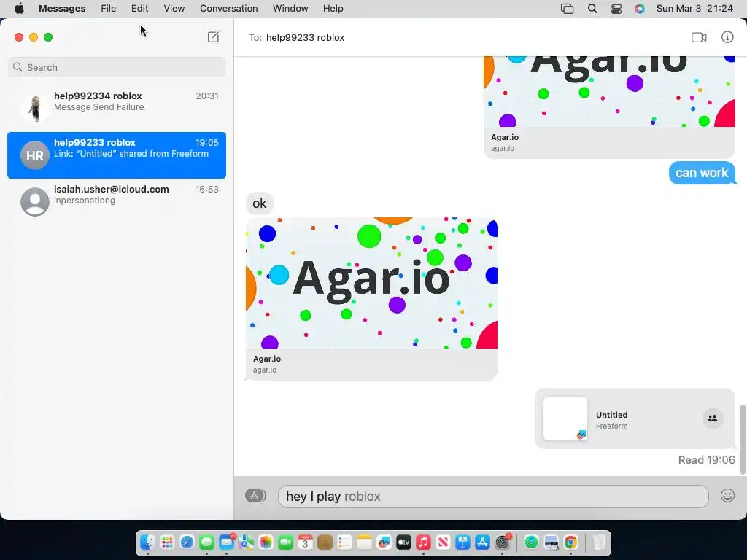747x560 pixels.
Task: Click the conversation scrollbar
Action: 742,439
